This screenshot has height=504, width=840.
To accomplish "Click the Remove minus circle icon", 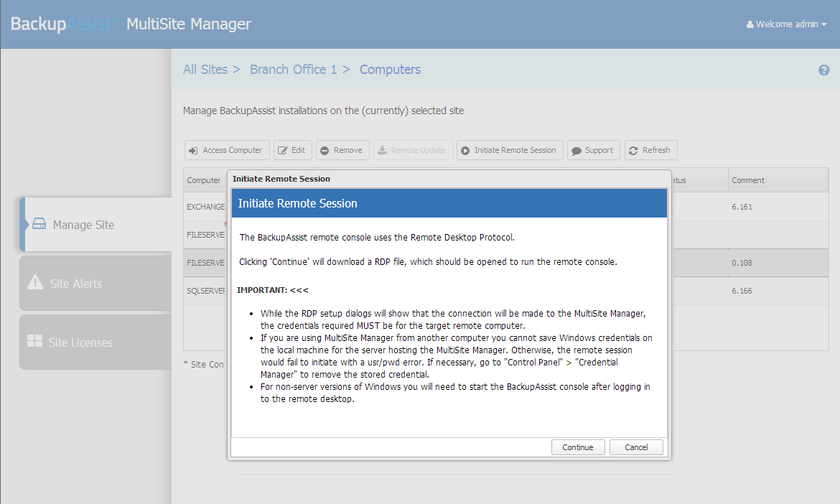I will coord(325,151).
